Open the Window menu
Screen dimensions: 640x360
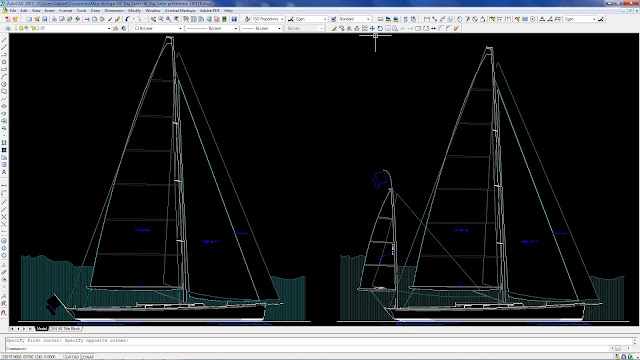click(x=153, y=10)
